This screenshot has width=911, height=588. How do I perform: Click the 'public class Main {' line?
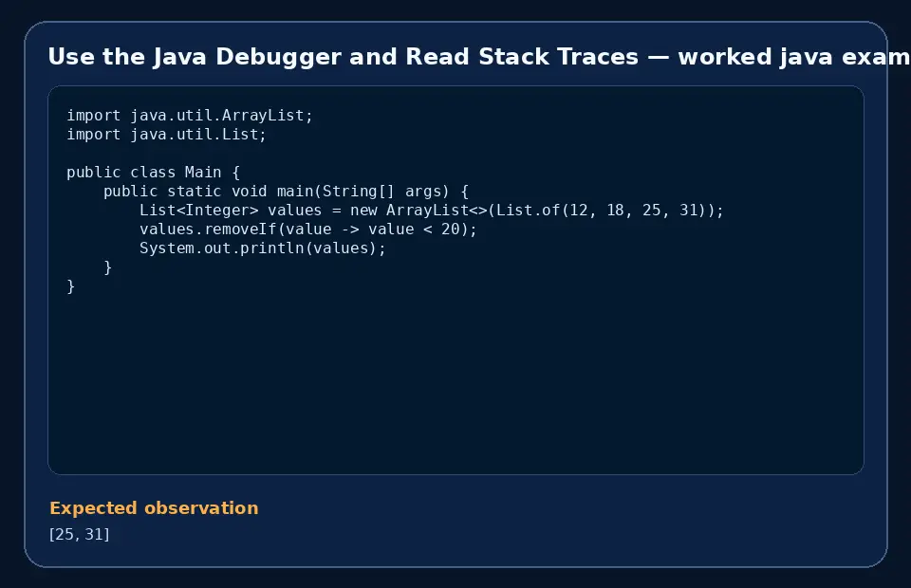coord(154,173)
